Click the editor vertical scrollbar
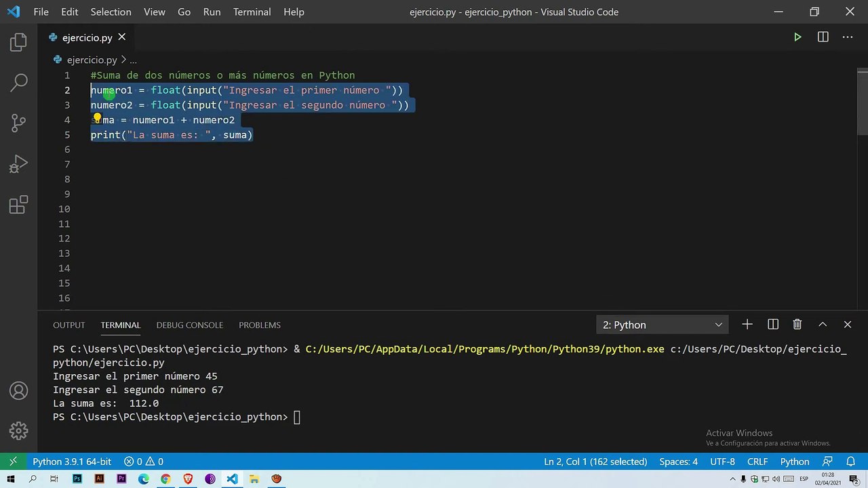 coord(862,102)
